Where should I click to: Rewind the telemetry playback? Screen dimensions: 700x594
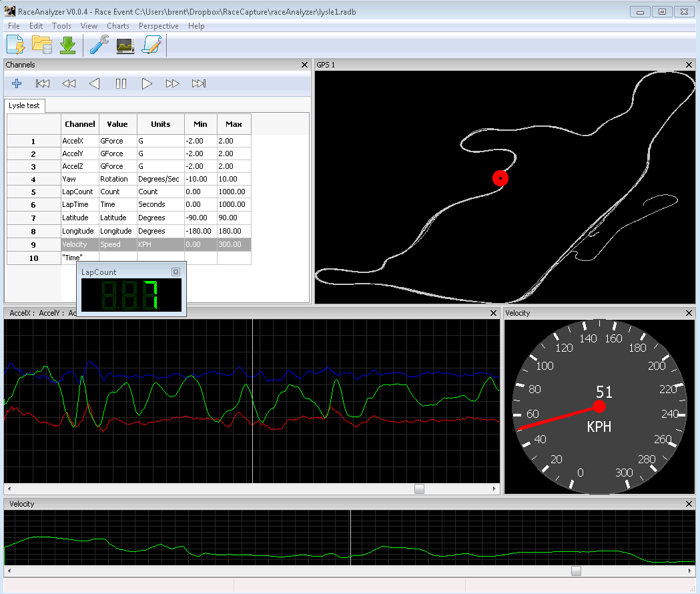[x=68, y=83]
